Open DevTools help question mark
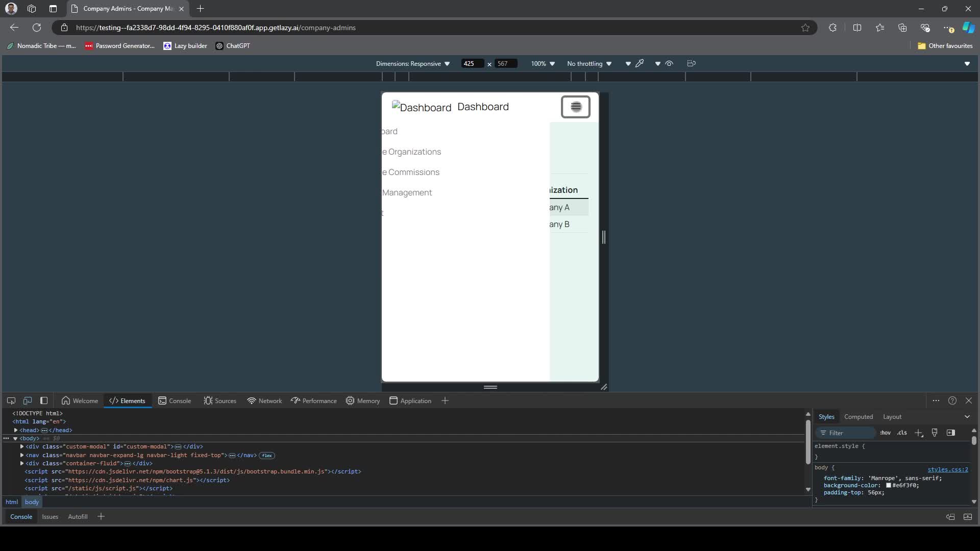The width and height of the screenshot is (980, 551). [x=952, y=401]
